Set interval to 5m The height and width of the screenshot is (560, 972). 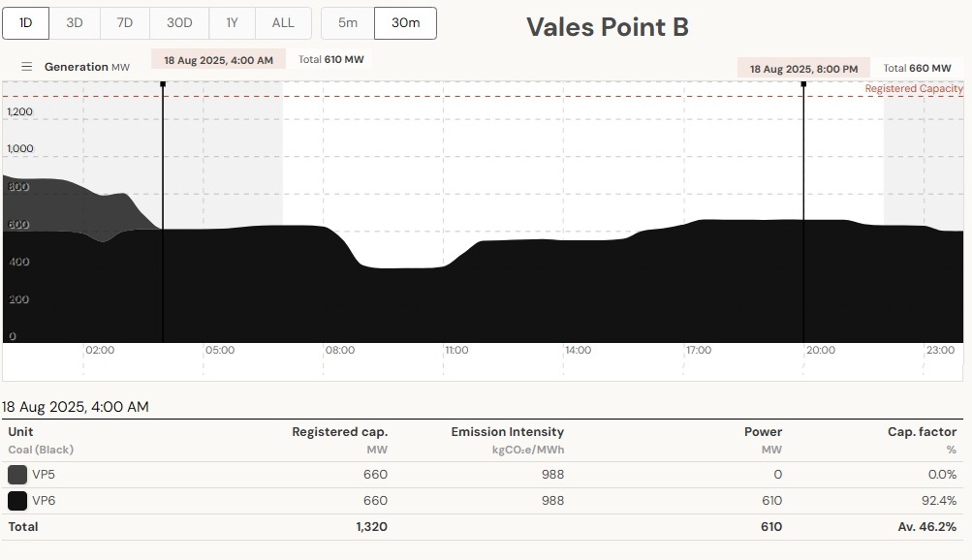[x=348, y=23]
